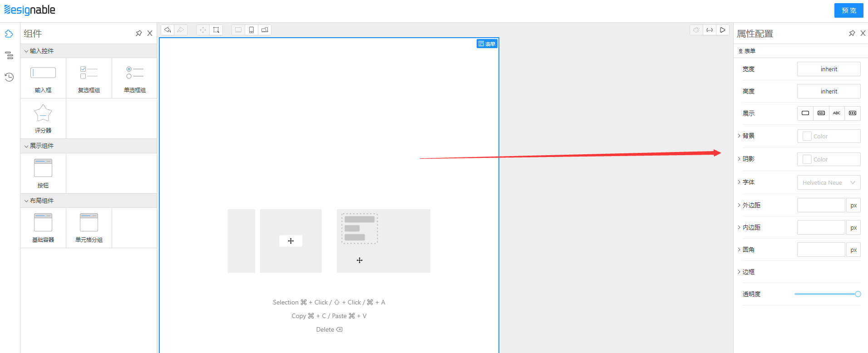This screenshot has height=353, width=868.
Task: Select the 复选框组 component
Action: click(89, 78)
